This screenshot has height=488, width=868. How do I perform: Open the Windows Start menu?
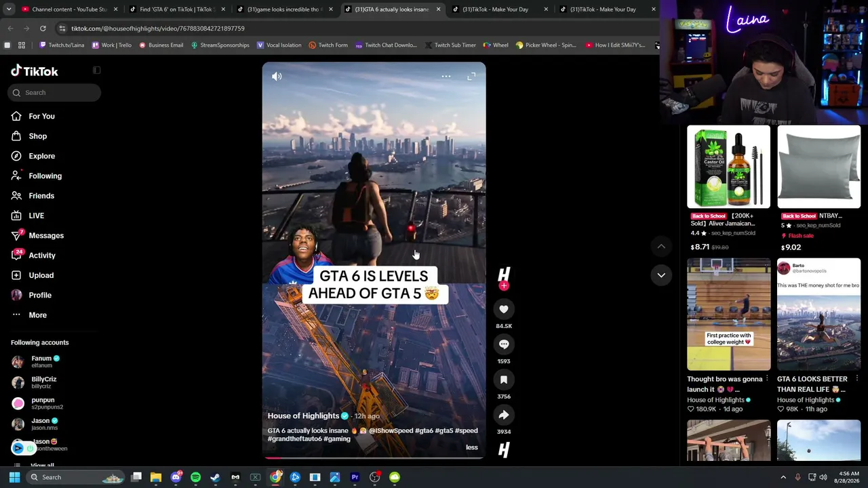click(x=14, y=477)
